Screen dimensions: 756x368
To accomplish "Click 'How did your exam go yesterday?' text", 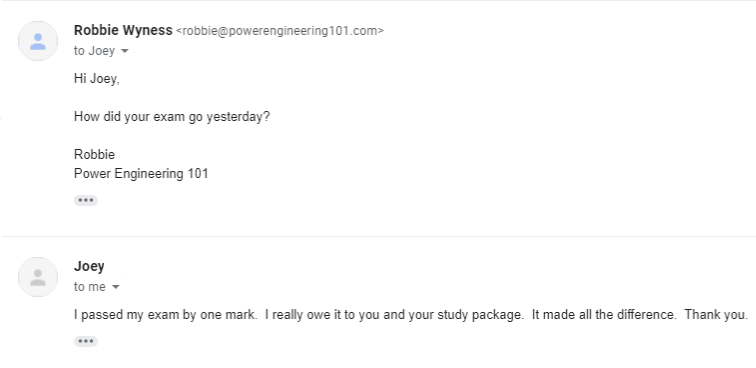I will (x=172, y=117).
